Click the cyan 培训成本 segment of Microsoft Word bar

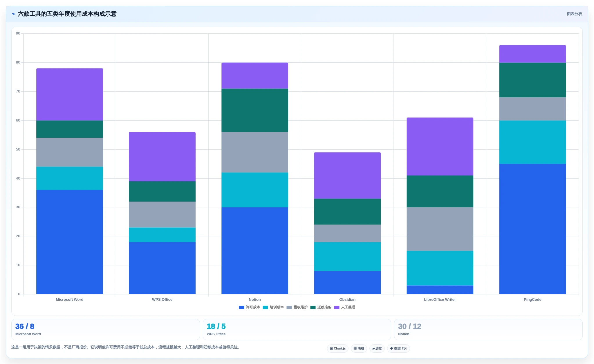point(70,178)
